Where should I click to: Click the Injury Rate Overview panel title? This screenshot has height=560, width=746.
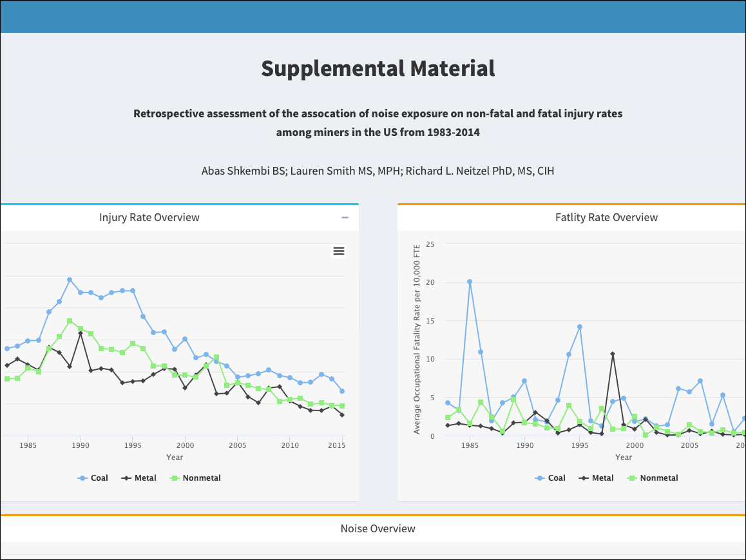[x=149, y=218]
